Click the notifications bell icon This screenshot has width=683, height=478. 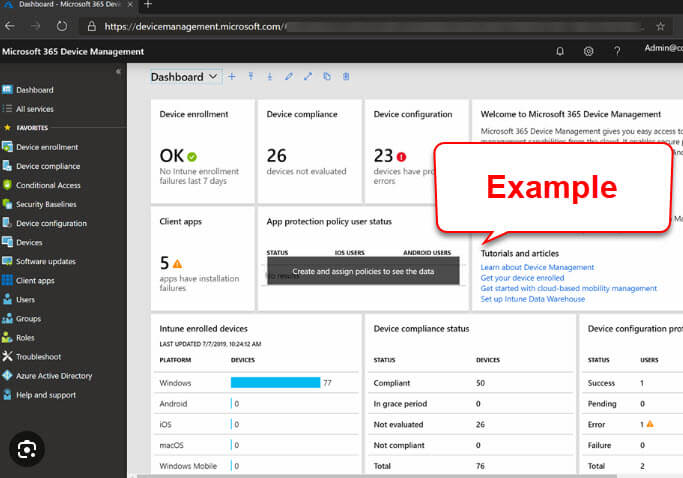560,51
